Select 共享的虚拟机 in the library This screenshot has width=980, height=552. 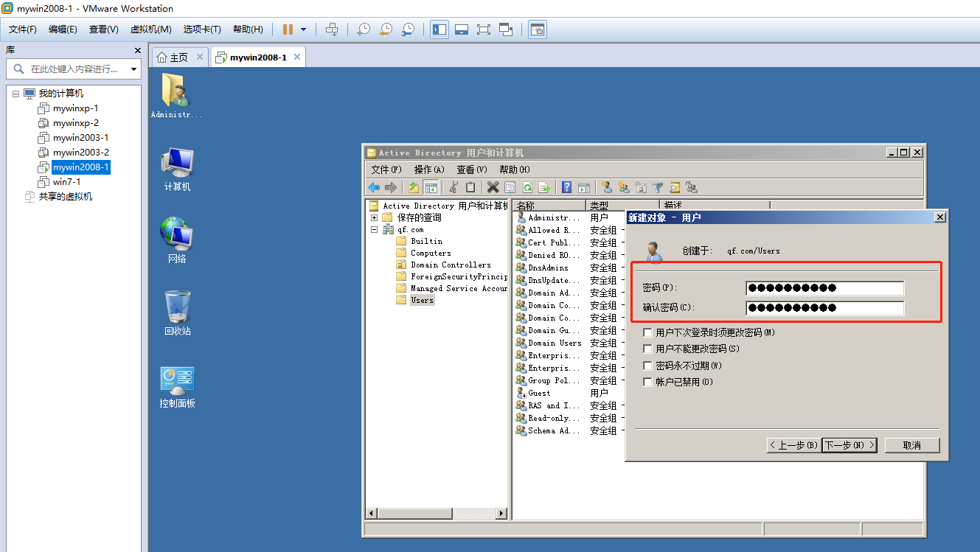[66, 197]
